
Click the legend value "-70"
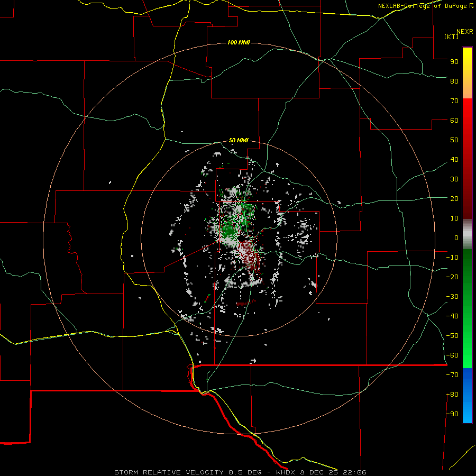pos(452,375)
